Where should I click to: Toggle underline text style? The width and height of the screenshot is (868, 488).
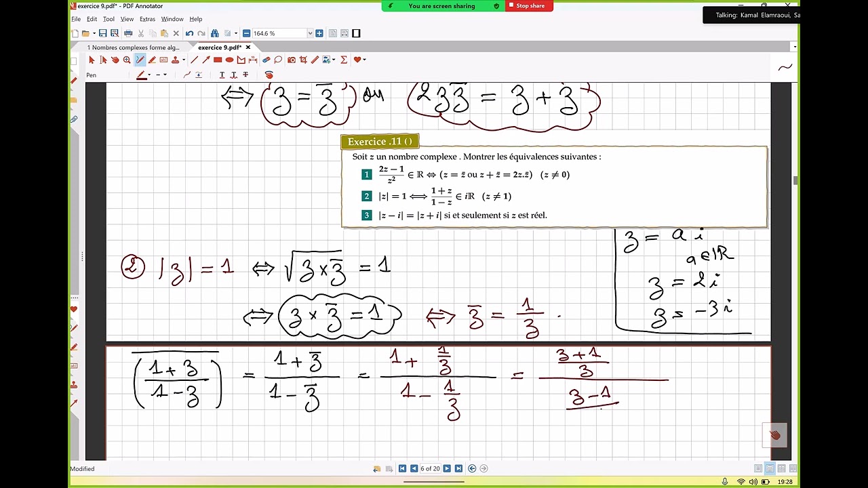[x=222, y=75]
